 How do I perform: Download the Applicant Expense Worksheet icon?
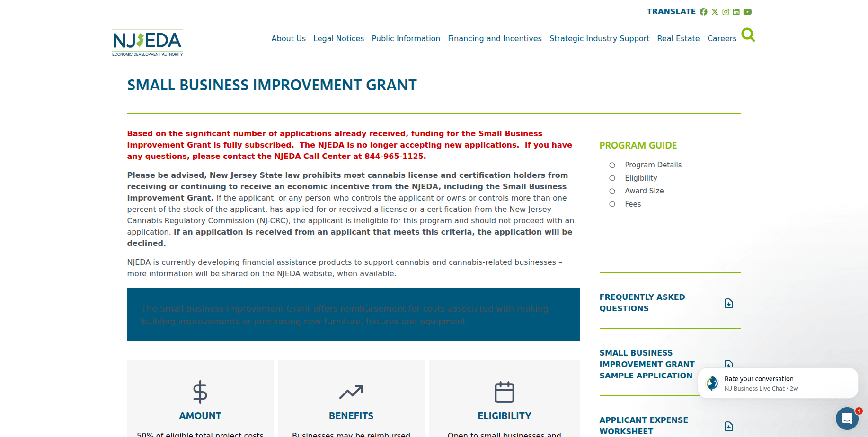point(729,426)
